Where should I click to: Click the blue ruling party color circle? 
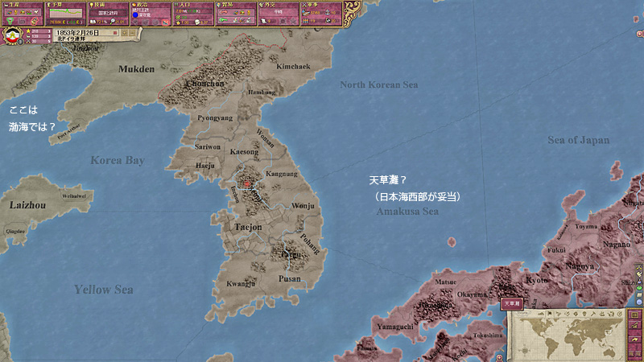[x=135, y=14]
